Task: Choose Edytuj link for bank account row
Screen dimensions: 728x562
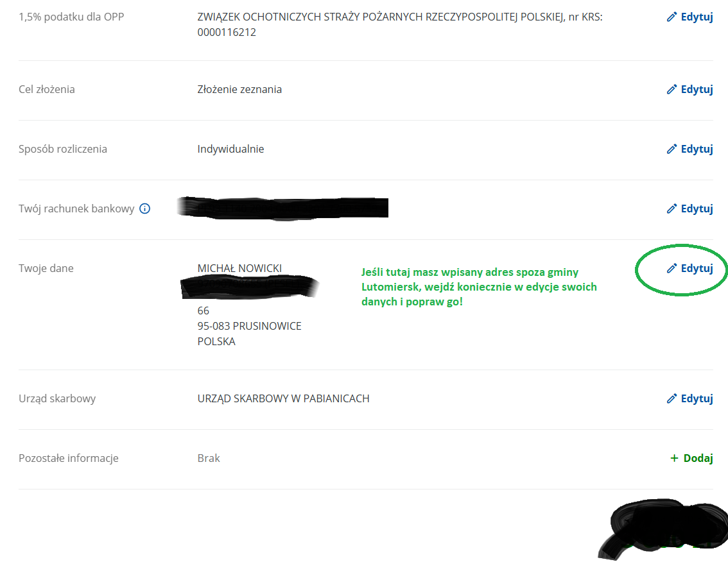Action: pos(690,209)
